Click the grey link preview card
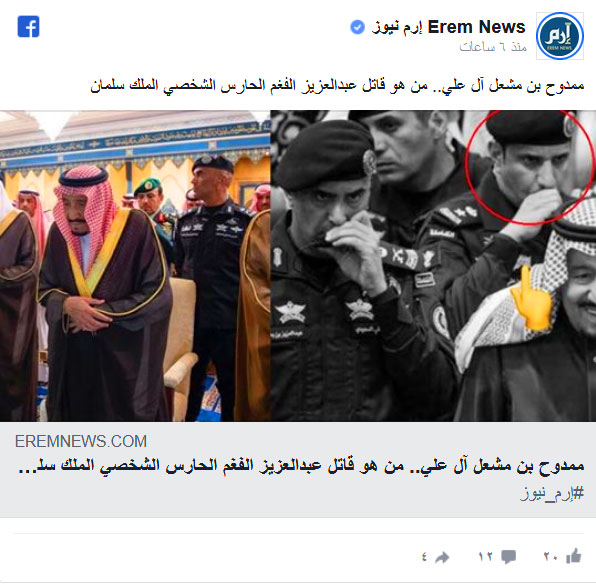Viewport: 596px width, 584px height. point(298,470)
